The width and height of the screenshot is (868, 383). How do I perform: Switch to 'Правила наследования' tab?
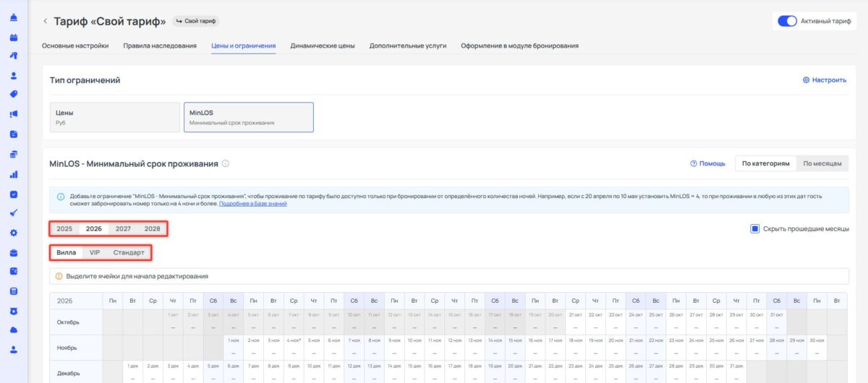[160, 46]
